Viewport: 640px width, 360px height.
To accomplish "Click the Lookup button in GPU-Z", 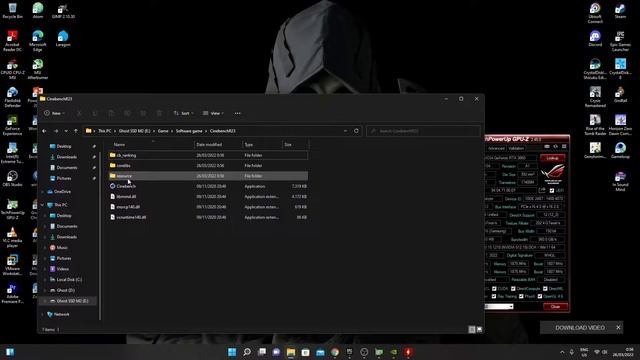I will (x=552, y=158).
